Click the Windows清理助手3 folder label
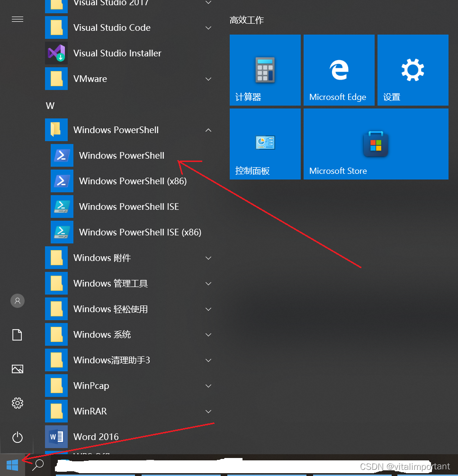458x476 pixels. tap(112, 360)
